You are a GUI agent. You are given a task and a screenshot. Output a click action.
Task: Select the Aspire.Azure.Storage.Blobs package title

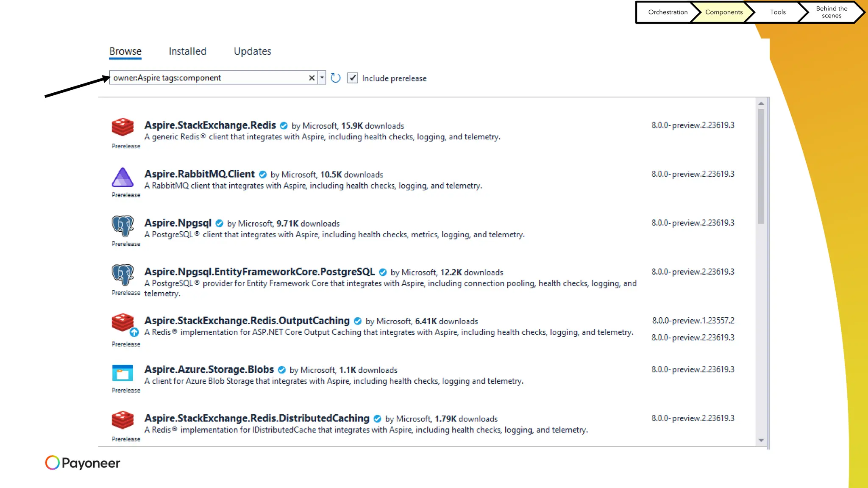click(x=209, y=369)
